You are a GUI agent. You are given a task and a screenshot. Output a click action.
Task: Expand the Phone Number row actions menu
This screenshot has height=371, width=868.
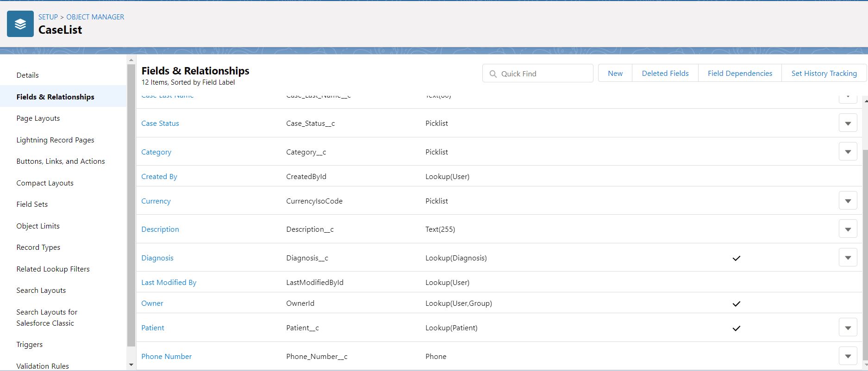[848, 356]
